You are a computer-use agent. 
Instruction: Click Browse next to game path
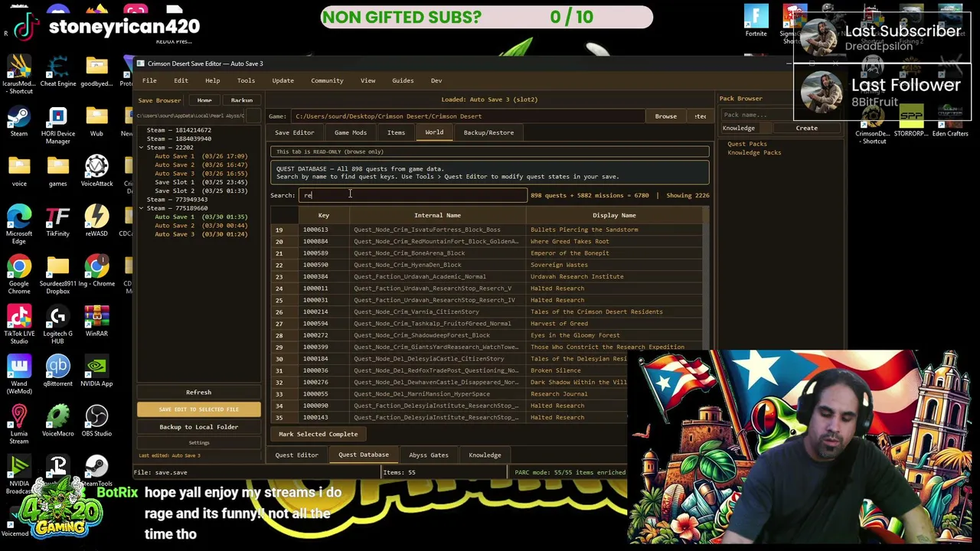click(665, 116)
